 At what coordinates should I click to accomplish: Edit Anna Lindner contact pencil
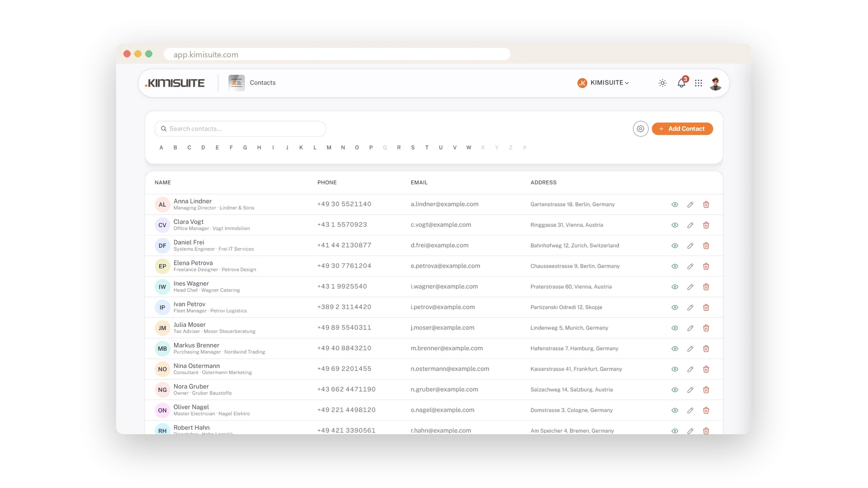coord(690,205)
